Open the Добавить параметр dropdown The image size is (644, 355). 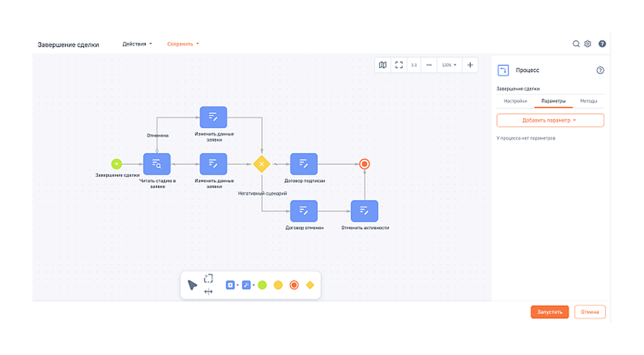click(550, 120)
